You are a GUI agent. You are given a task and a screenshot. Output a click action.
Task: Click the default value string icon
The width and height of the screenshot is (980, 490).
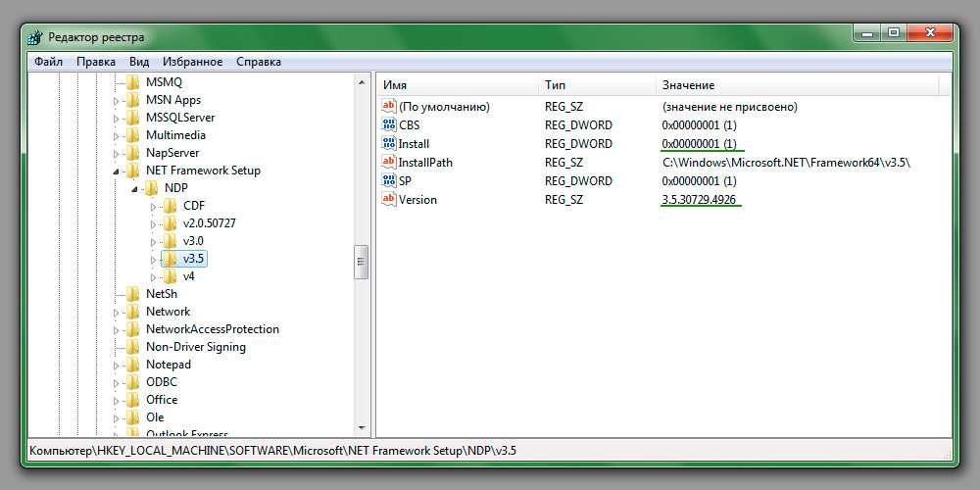pyautogui.click(x=389, y=107)
